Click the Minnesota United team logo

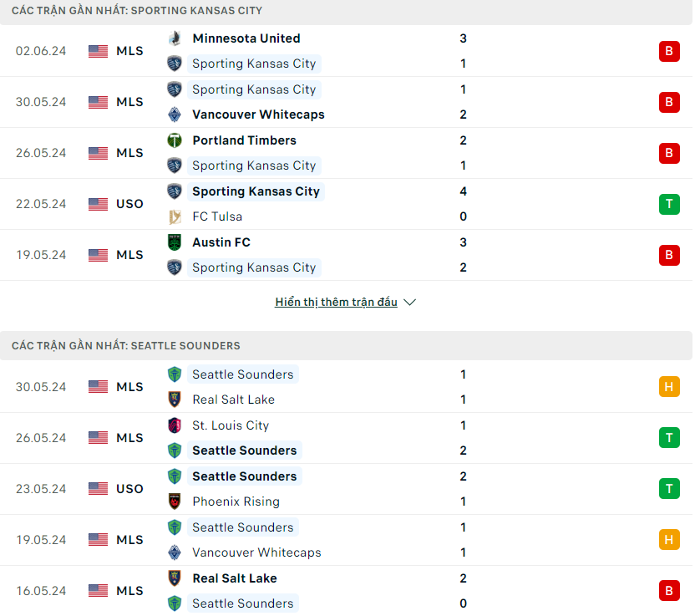[x=175, y=38]
